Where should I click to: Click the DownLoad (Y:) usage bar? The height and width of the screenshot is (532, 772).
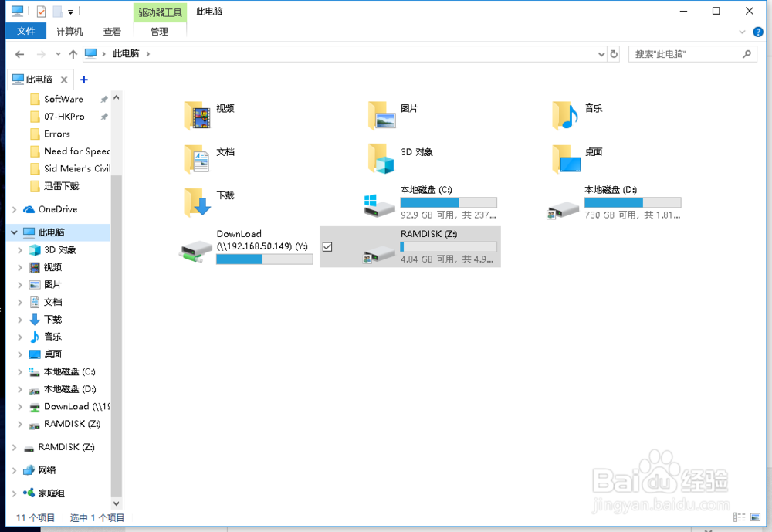coord(264,259)
